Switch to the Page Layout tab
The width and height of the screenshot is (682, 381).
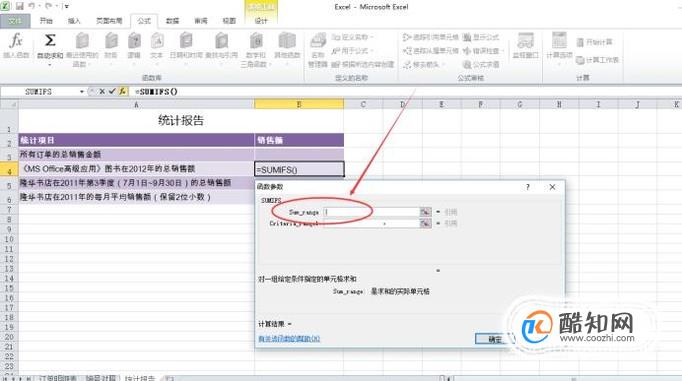(x=109, y=21)
